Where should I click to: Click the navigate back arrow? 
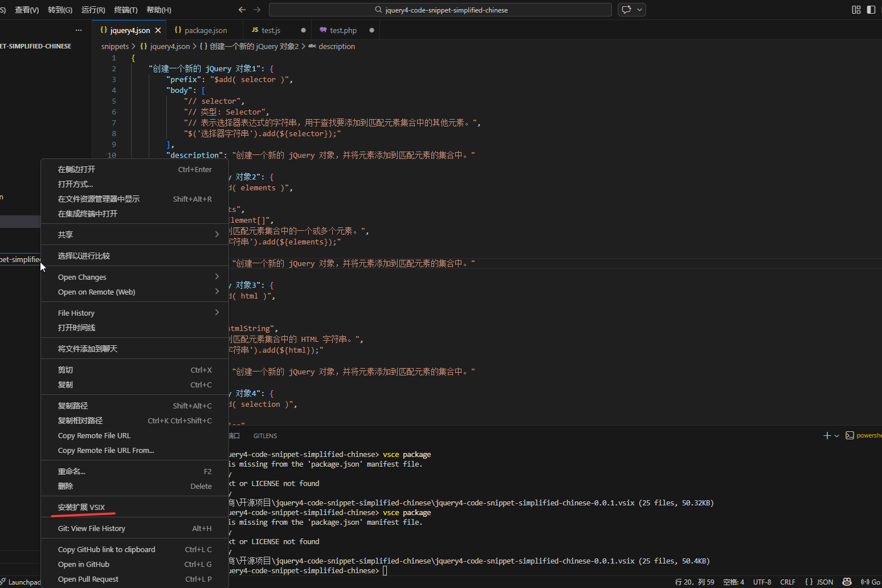coord(242,10)
